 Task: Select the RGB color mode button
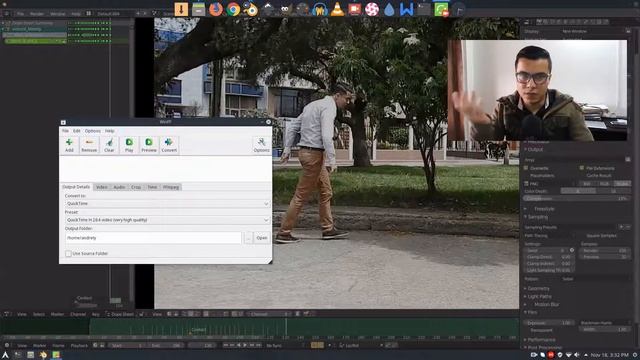[604, 184]
